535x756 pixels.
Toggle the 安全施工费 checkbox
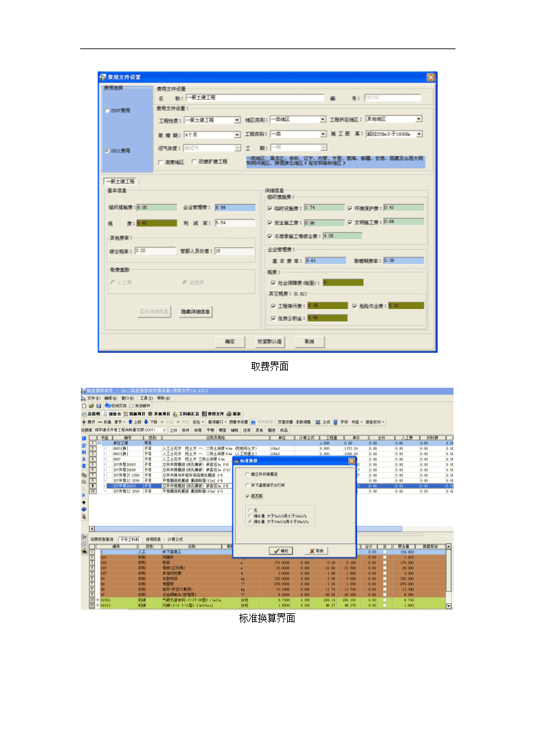270,223
